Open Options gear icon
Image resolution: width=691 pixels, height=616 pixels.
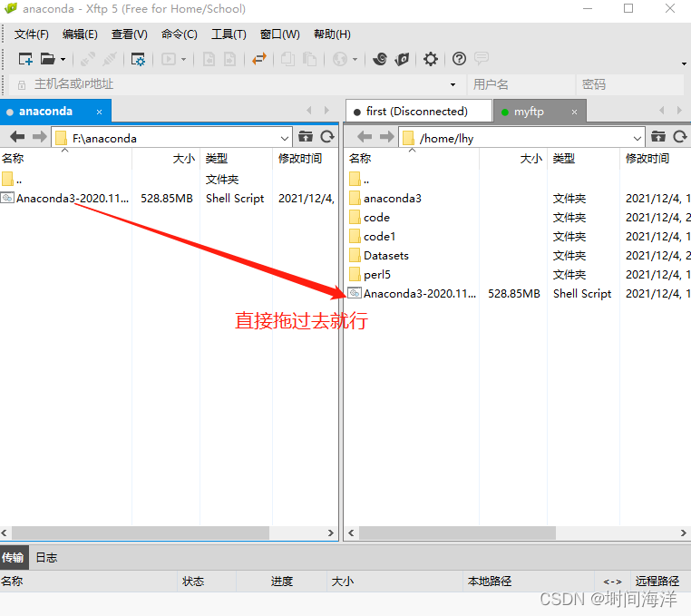(431, 59)
